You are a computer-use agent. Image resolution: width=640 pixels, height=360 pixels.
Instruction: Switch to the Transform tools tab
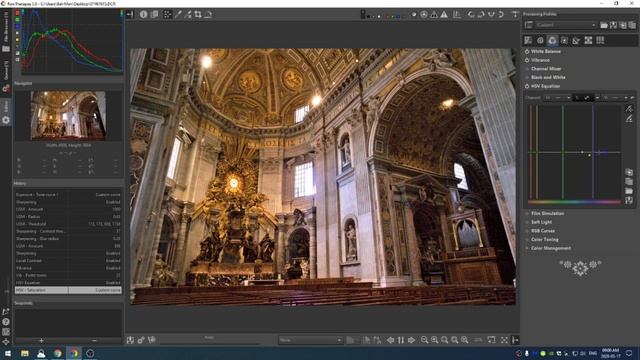click(x=576, y=40)
